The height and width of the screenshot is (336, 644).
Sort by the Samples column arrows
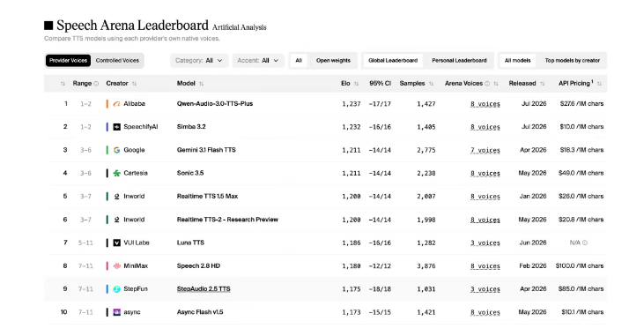point(431,84)
